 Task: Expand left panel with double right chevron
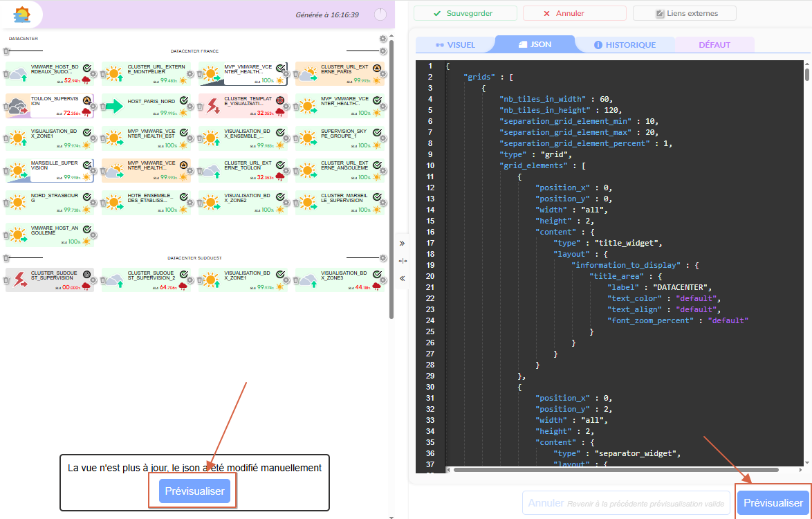point(402,244)
